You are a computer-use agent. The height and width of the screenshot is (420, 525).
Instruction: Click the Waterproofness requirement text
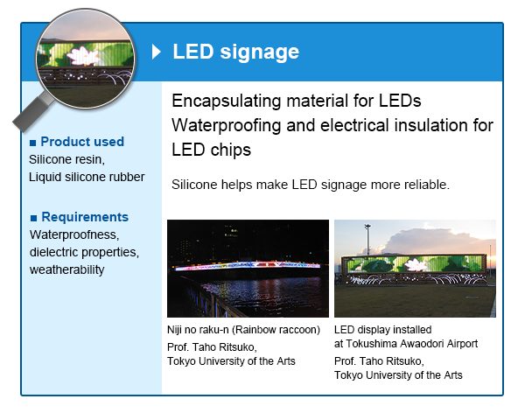[x=74, y=235]
